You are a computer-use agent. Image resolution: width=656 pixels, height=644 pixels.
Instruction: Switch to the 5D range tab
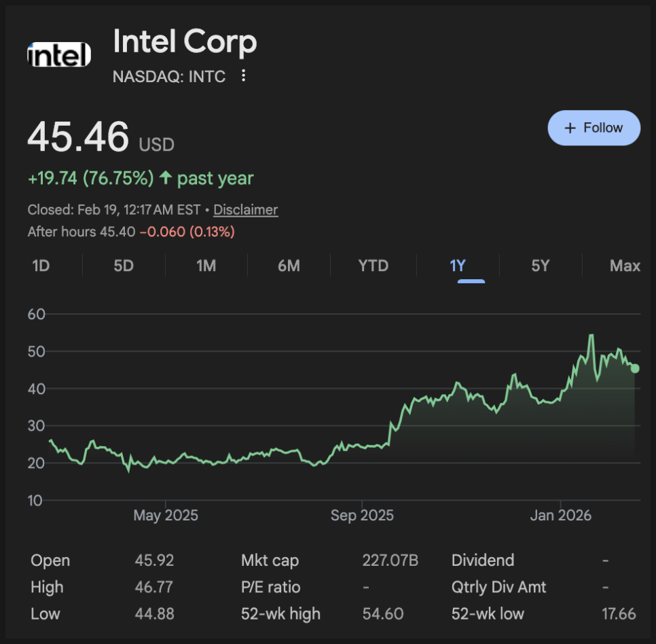coord(124,266)
